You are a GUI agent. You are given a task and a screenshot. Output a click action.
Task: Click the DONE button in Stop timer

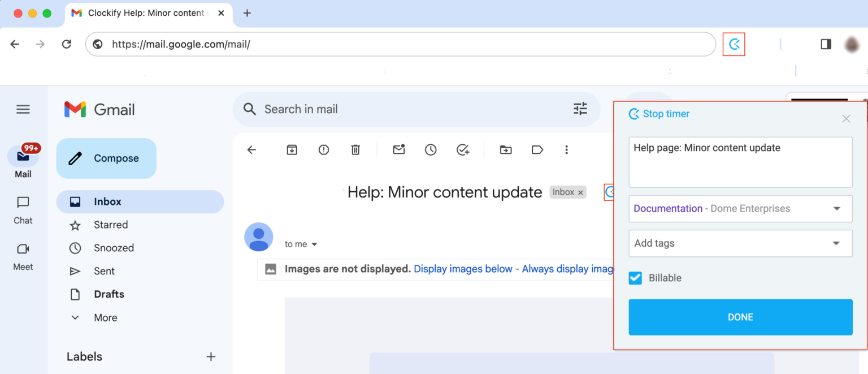(740, 317)
